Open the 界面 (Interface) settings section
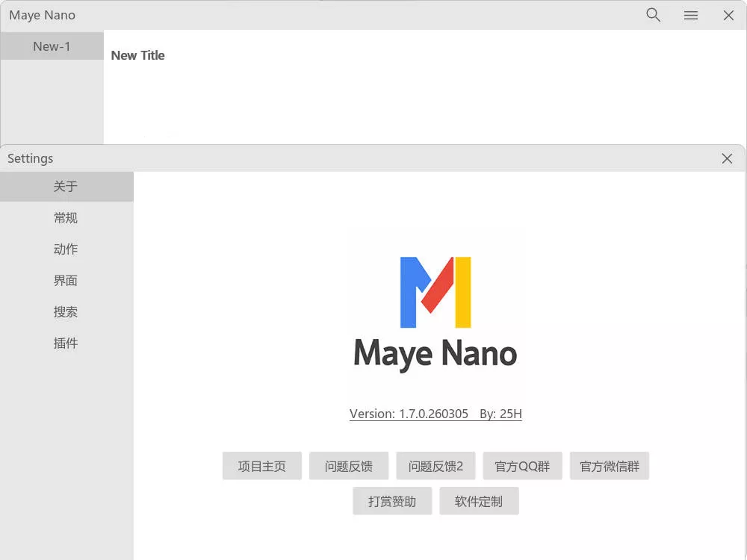 click(65, 281)
